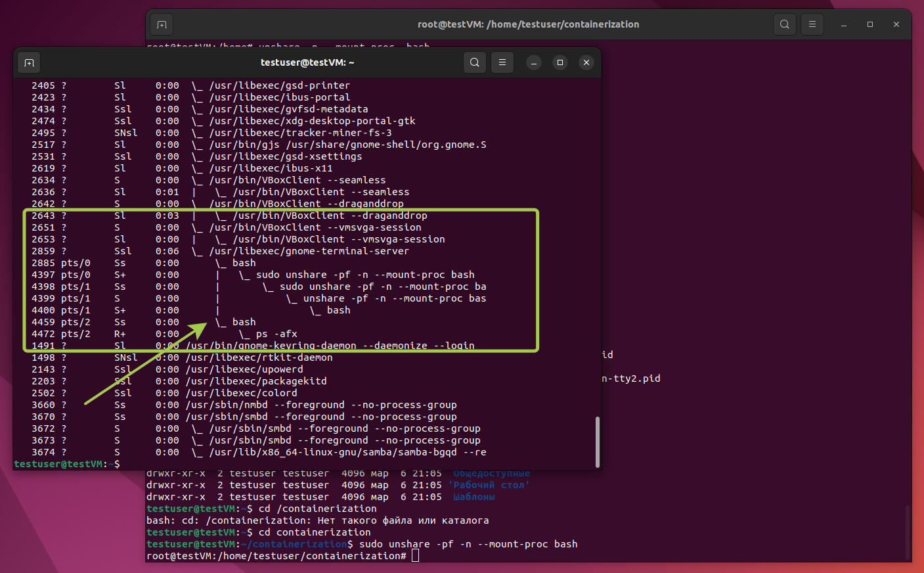
Task: Click PID 3670 '/usr/sbin/smbd' line
Action: coord(244,417)
